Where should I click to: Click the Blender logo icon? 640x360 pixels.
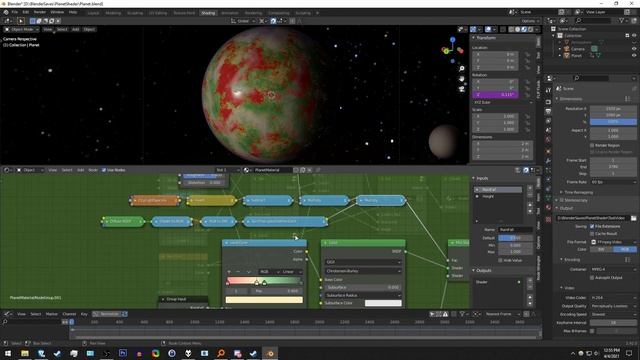click(6, 12)
